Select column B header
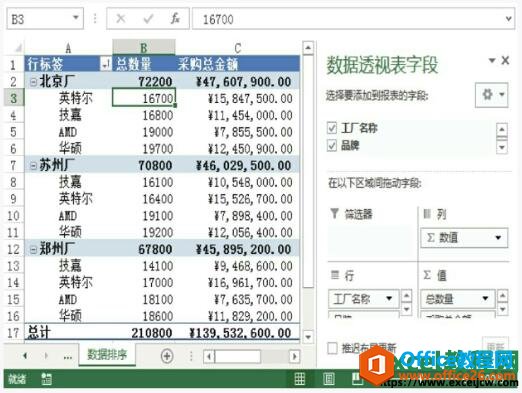Screen dimensions: 522x393 (x=144, y=47)
